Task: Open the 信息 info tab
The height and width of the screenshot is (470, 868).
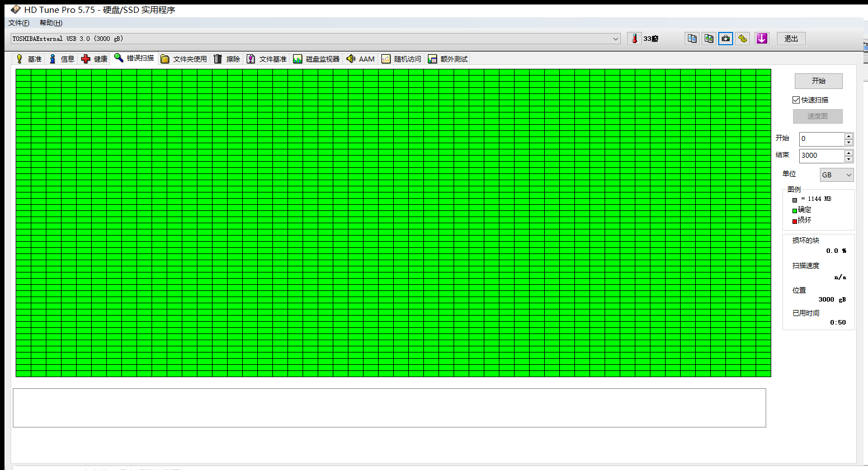Action: click(x=62, y=59)
